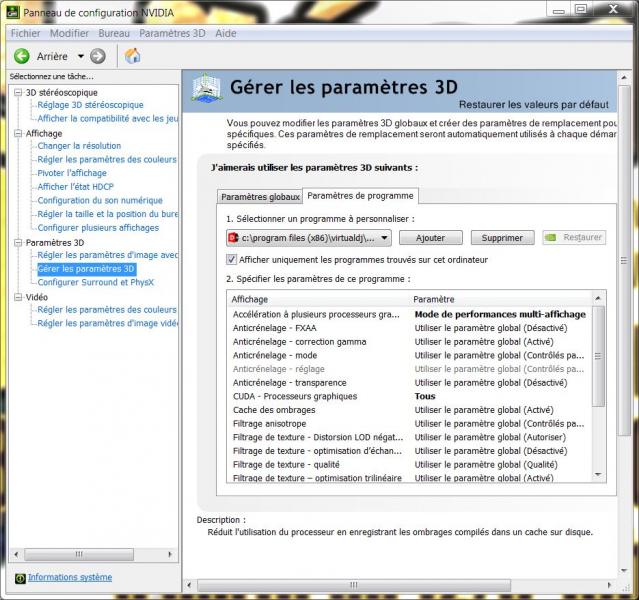Screen dimensions: 639x600
Task: Click the Supprimer button
Action: [502, 238]
